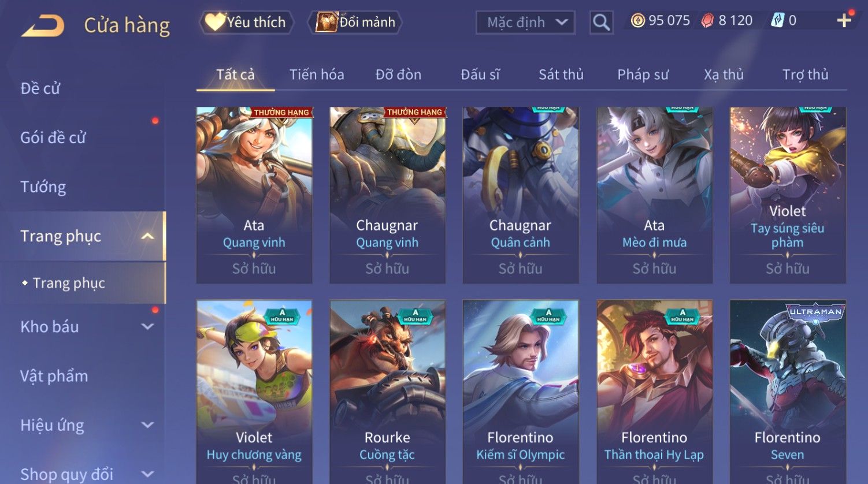The height and width of the screenshot is (484, 868).
Task: Select the Trang phục sub-item in sidebar
Action: point(69,283)
